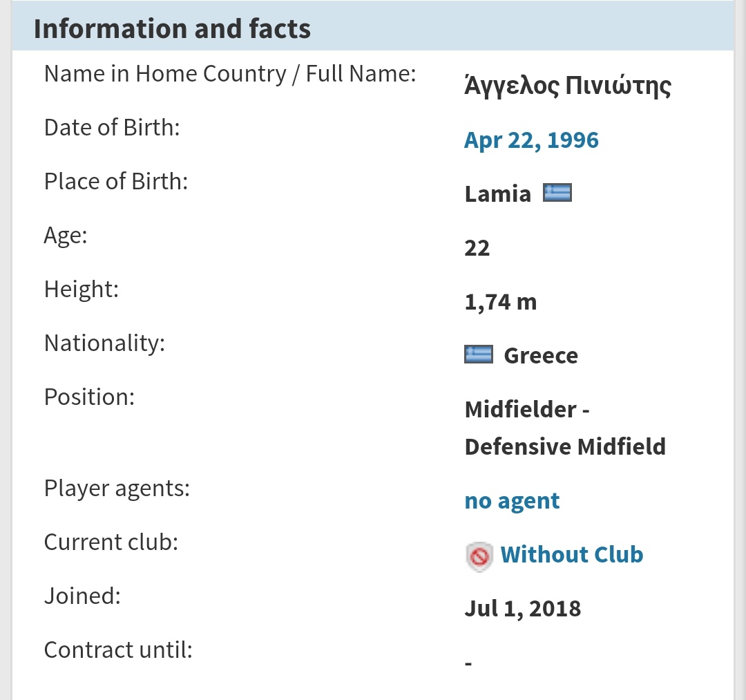The image size is (746, 700).
Task: Click the Position label
Action: coord(89,397)
